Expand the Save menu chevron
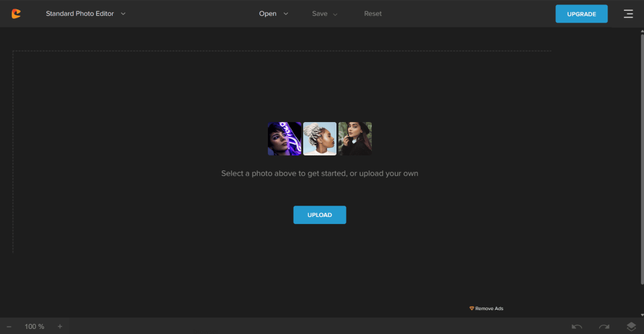Image resolution: width=644 pixels, height=334 pixels. pyautogui.click(x=335, y=14)
